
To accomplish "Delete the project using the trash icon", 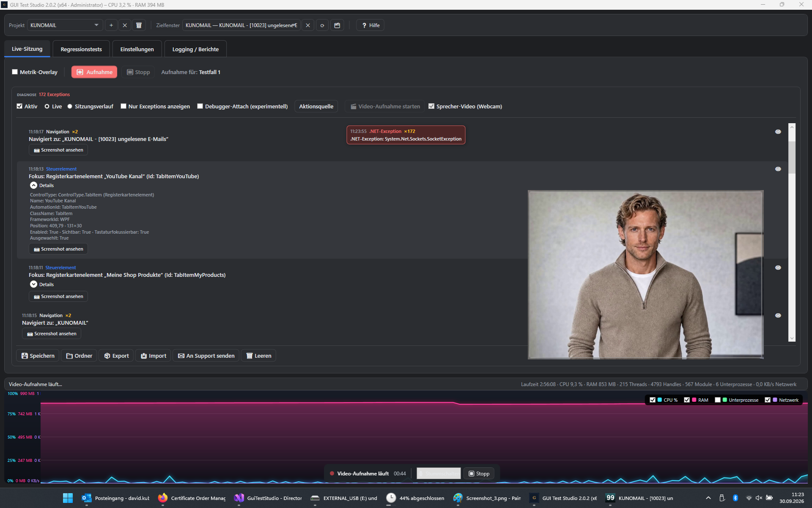I will point(139,25).
